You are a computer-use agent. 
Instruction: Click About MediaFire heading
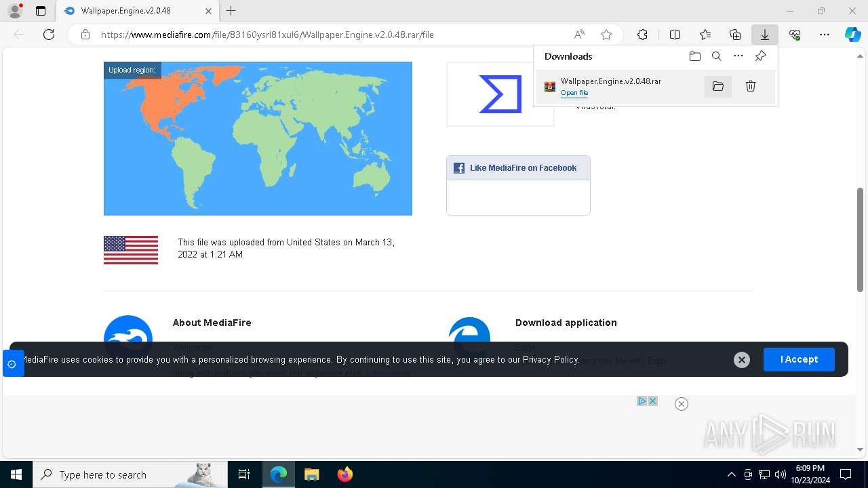point(212,323)
